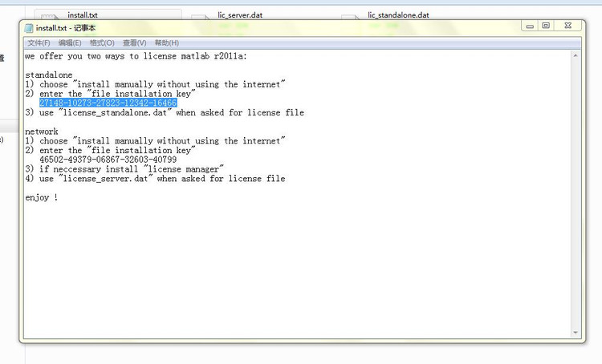602x364 pixels.
Task: Click highlighted key 27148-10273-27823-12342-16466
Action: 108,103
